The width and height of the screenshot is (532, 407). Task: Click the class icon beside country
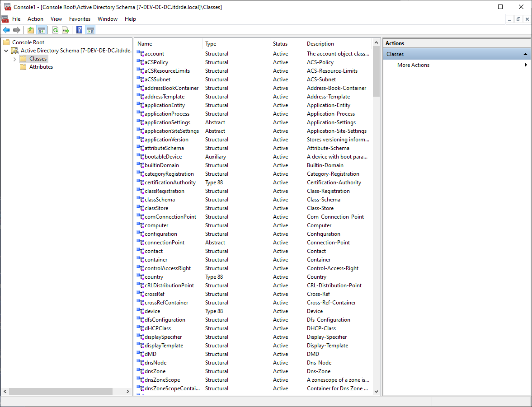click(x=141, y=277)
